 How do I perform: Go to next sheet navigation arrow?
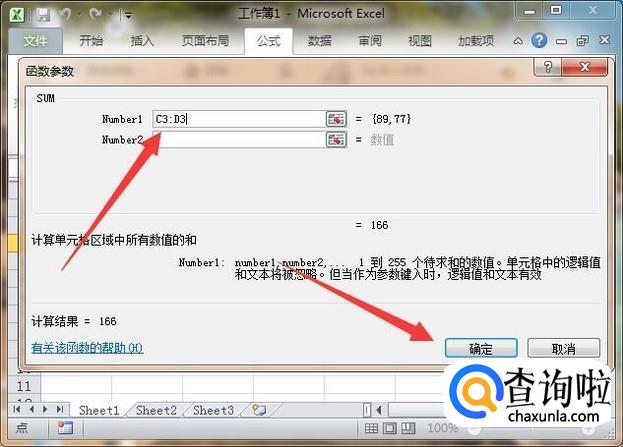[45, 409]
